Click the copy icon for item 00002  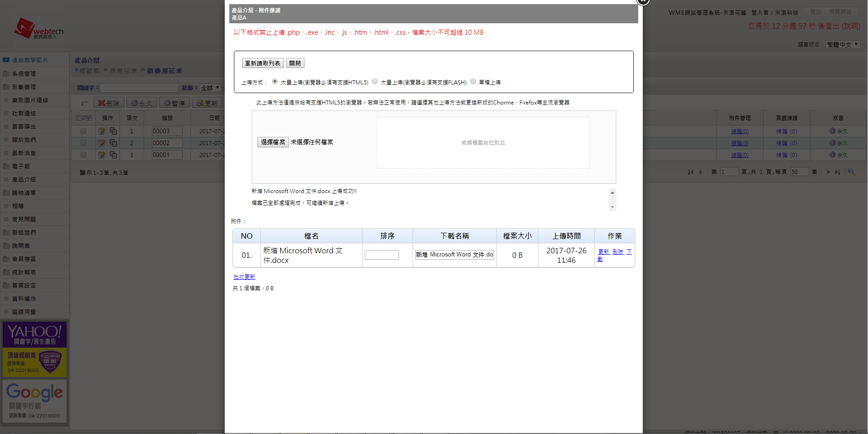tap(113, 143)
